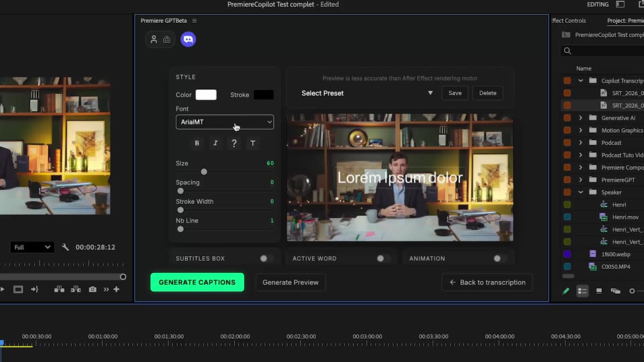Switch Project panel to icon view
This screenshot has width=644, height=362.
(x=599, y=291)
